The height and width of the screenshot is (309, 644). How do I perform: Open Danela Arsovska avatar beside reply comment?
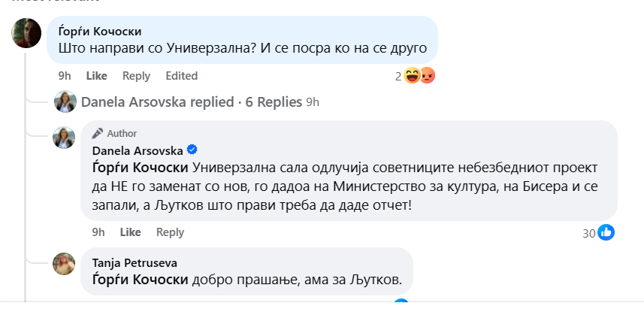coord(64,138)
